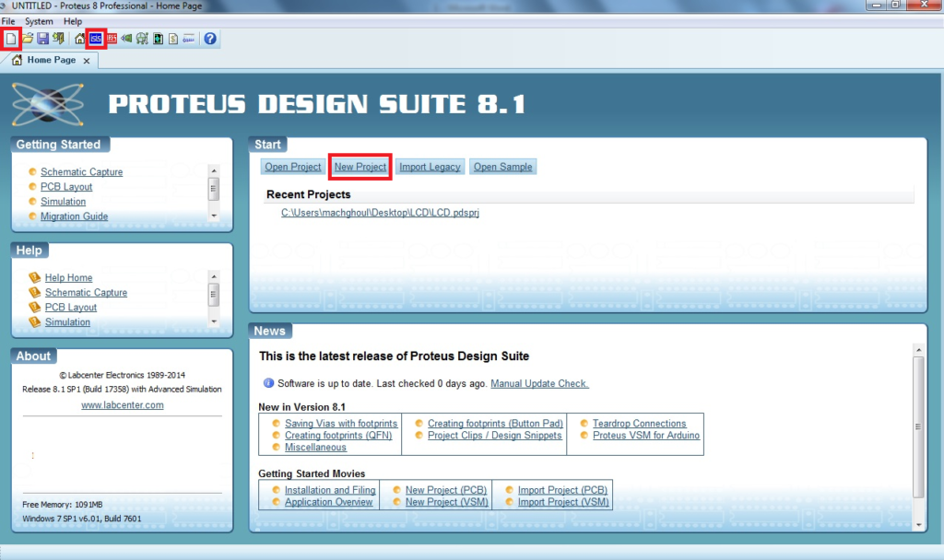Click the Getting Started scroll down arrow
Image resolution: width=944 pixels, height=560 pixels.
[x=214, y=215]
